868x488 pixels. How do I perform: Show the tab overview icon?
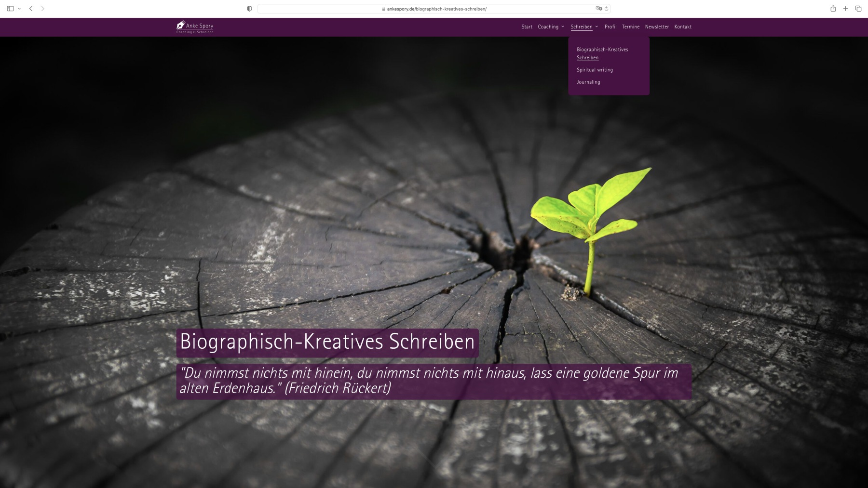click(x=858, y=9)
